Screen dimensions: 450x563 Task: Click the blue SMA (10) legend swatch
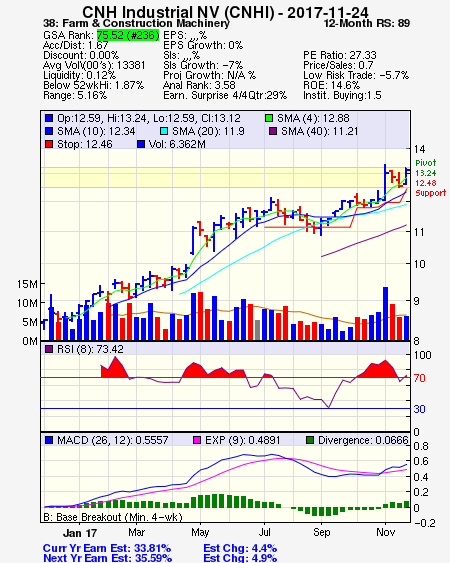tap(49, 131)
